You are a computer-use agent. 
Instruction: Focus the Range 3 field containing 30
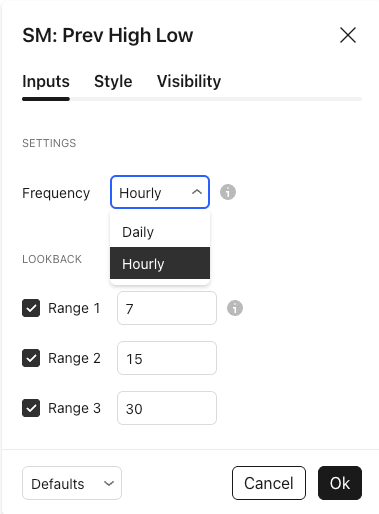pyautogui.click(x=167, y=408)
